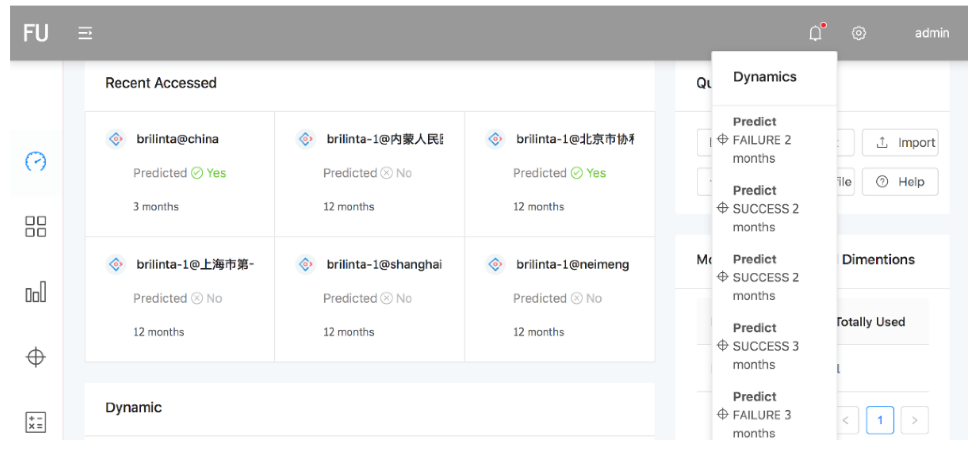Select Predict FAILURE 2 months notification
The width and height of the screenshot is (980, 462).
point(761,139)
